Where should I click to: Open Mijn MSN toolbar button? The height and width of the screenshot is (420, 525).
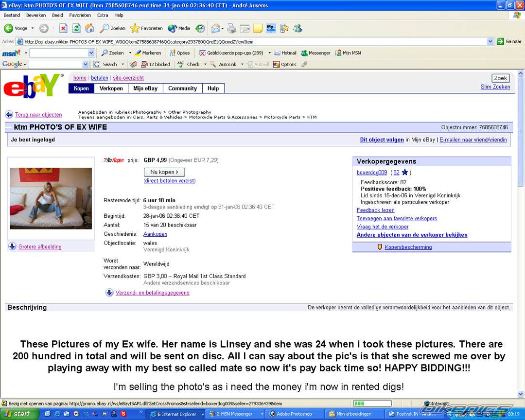(x=348, y=53)
